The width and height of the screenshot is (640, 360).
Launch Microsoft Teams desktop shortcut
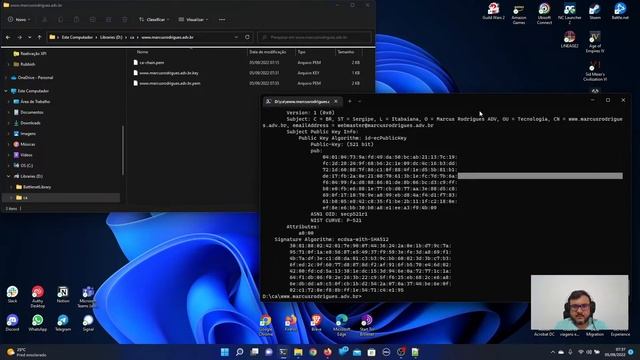coord(88,297)
